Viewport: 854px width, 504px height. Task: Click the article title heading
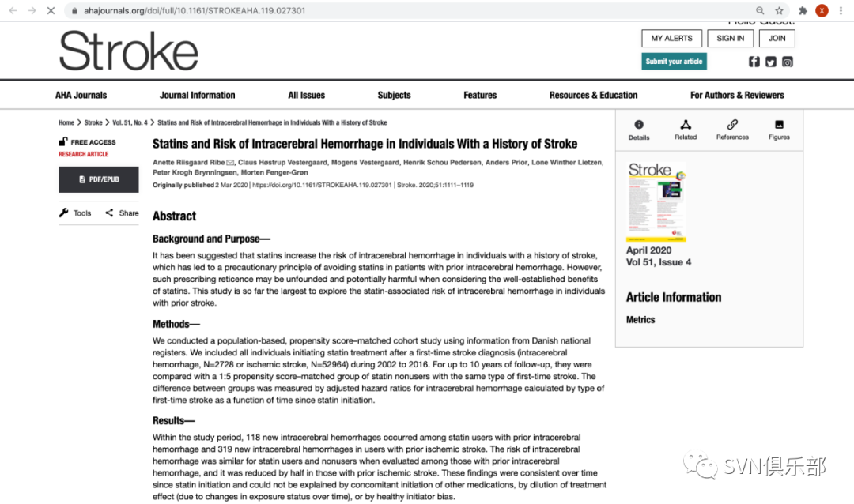click(x=365, y=144)
